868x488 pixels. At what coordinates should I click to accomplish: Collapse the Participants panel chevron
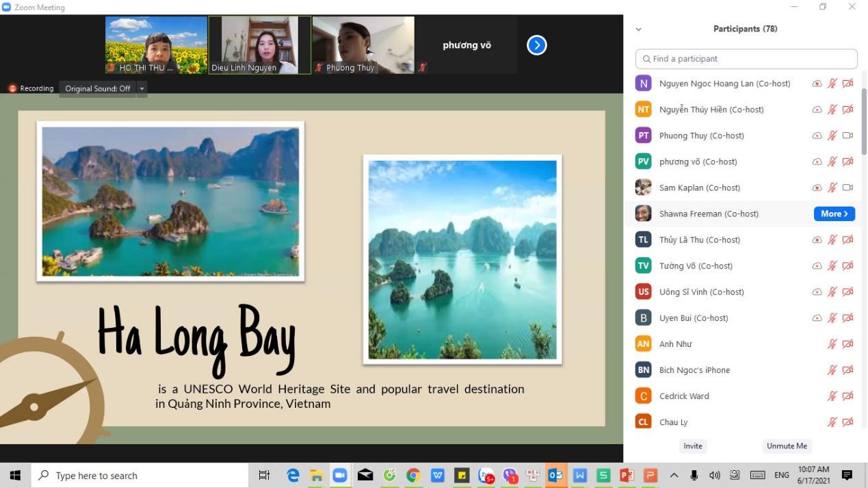[639, 29]
